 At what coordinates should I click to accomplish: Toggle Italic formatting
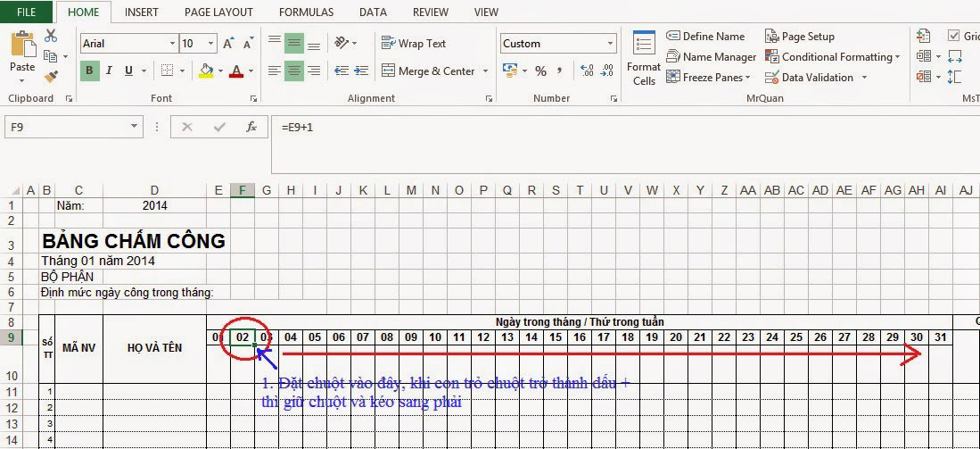point(109,71)
